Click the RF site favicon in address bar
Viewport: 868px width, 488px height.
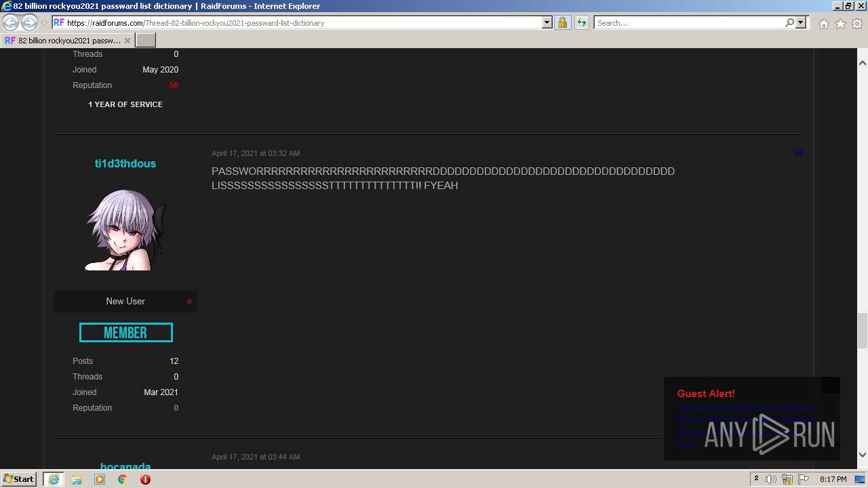coord(59,22)
